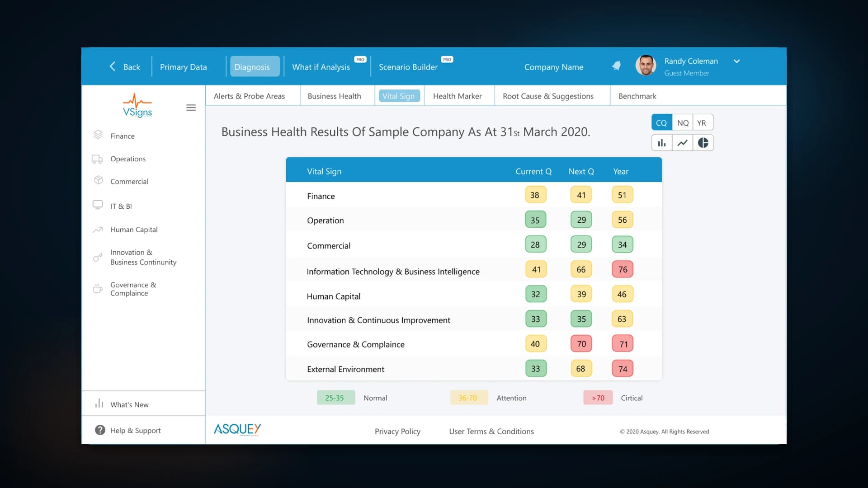
Task: Click IT & BI Year score 76
Action: tap(623, 270)
